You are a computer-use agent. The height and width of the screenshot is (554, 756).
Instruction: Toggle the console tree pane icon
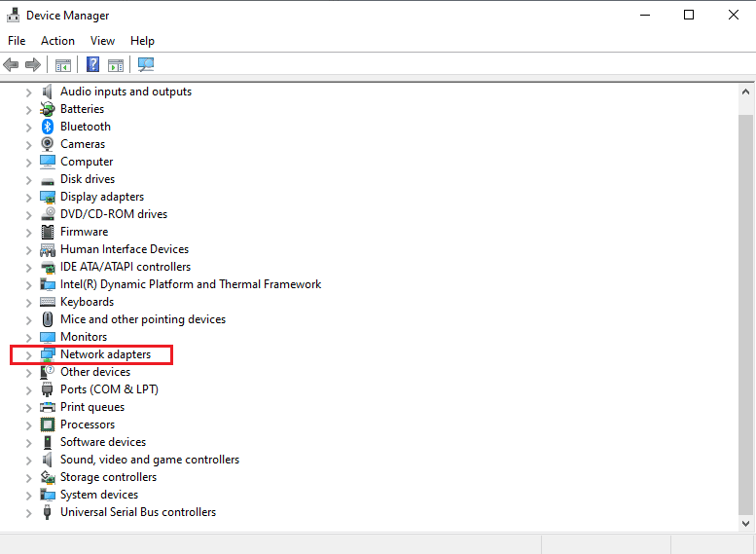click(62, 64)
